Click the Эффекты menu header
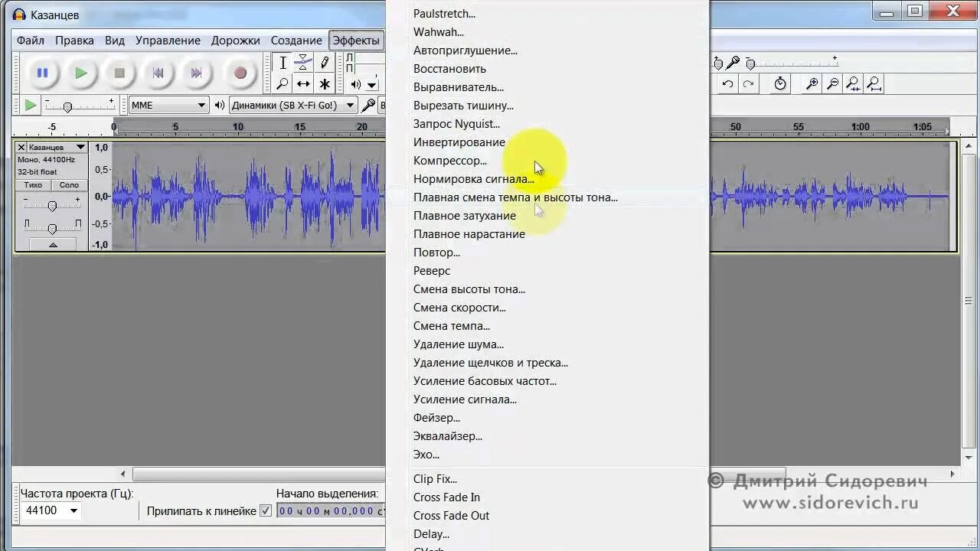980x551 pixels. coord(356,41)
